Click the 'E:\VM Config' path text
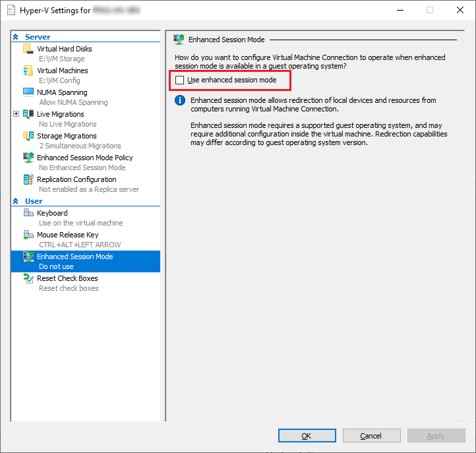 coord(59,80)
